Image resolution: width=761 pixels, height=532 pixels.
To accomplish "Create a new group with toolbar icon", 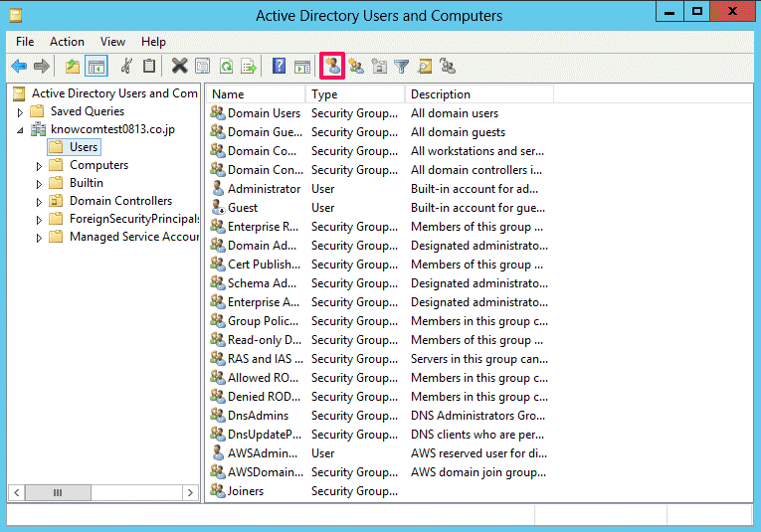I will tap(356, 66).
